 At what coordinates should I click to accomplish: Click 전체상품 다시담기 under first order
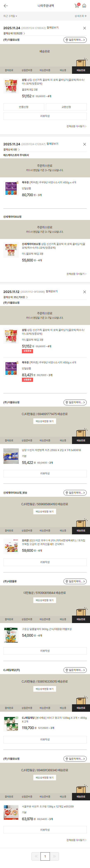click(x=77, y=126)
